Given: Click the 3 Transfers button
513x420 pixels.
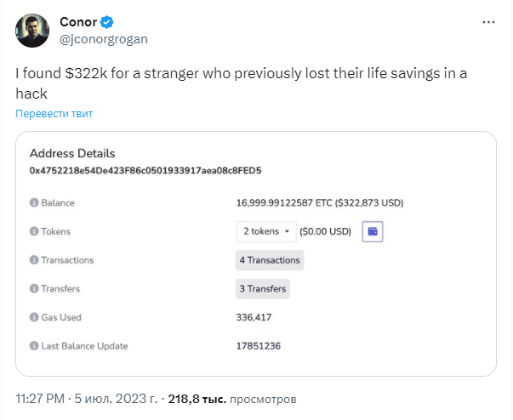Looking at the screenshot, I should pyautogui.click(x=263, y=289).
